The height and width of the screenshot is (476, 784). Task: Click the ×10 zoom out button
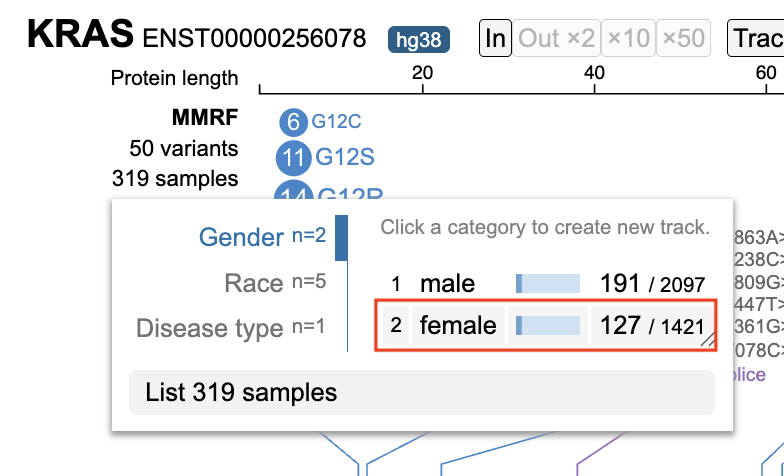pyautogui.click(x=628, y=38)
